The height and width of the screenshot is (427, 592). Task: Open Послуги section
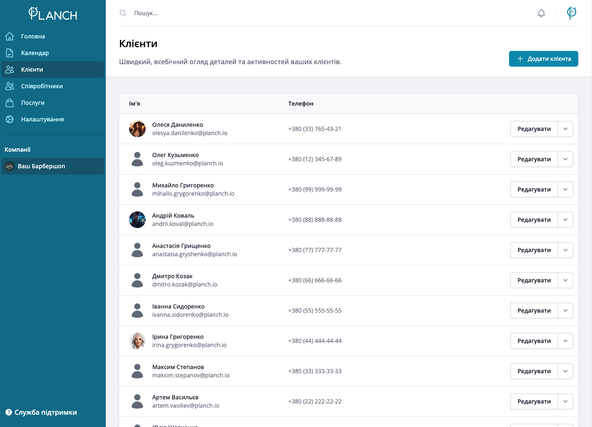[x=52, y=103]
